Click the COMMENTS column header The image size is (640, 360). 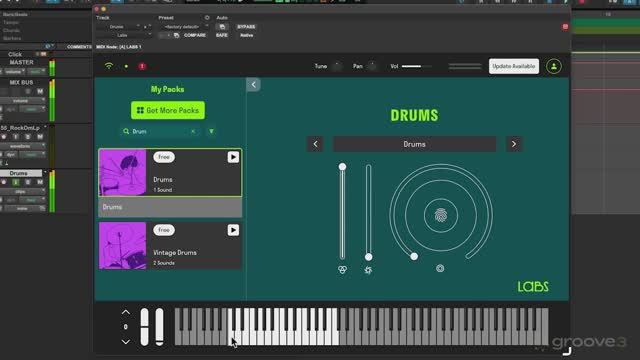[x=79, y=47]
